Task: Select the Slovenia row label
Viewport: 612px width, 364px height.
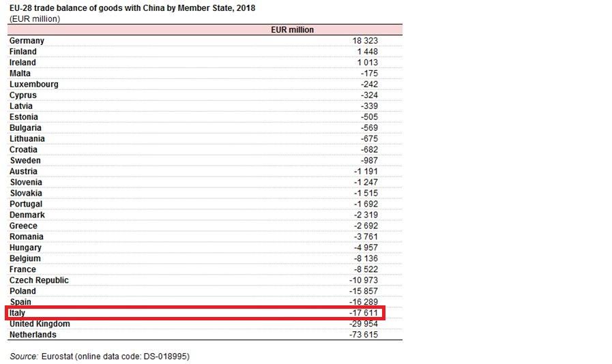Action: coord(26,183)
